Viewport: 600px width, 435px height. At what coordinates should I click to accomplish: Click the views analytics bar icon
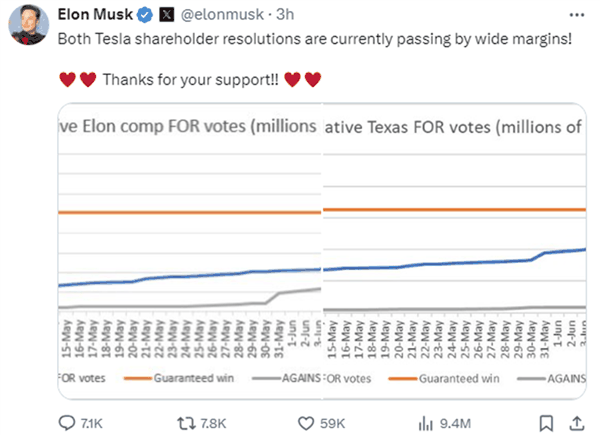pyautogui.click(x=425, y=422)
